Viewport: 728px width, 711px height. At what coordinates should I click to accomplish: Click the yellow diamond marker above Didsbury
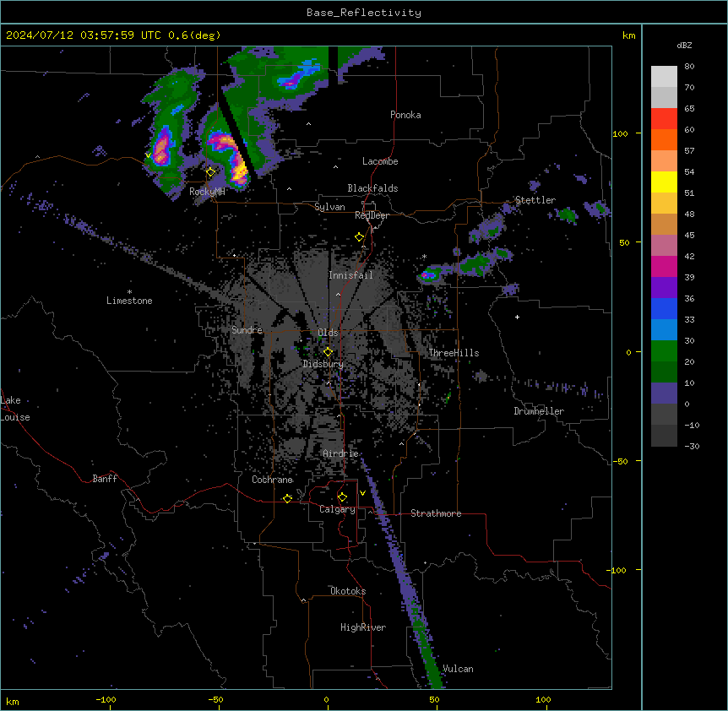coord(328,352)
